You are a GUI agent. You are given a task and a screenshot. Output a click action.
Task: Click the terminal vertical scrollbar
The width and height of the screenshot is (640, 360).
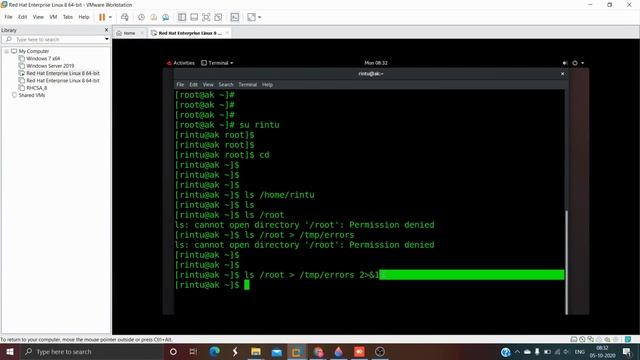click(567, 262)
